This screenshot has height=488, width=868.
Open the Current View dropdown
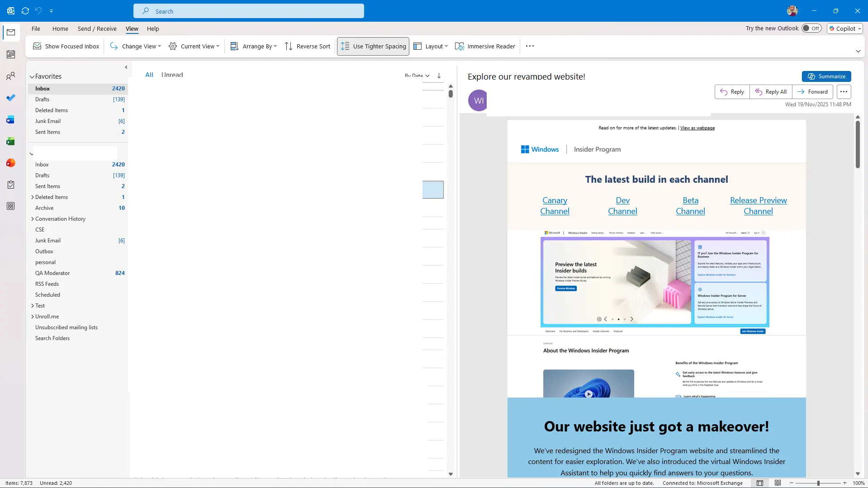point(194,46)
